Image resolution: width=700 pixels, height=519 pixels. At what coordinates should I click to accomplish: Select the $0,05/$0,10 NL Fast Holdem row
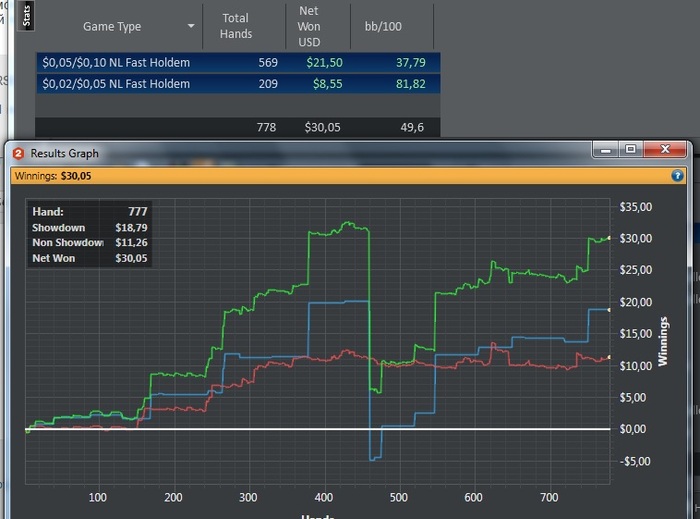116,63
